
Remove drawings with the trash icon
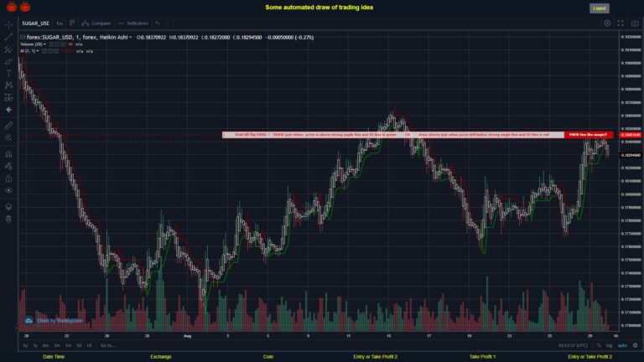point(8,219)
